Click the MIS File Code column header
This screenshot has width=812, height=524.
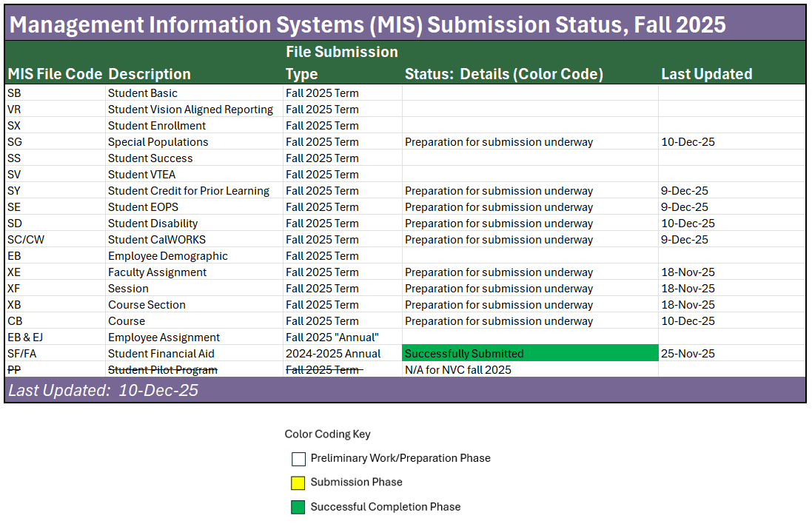55,74
